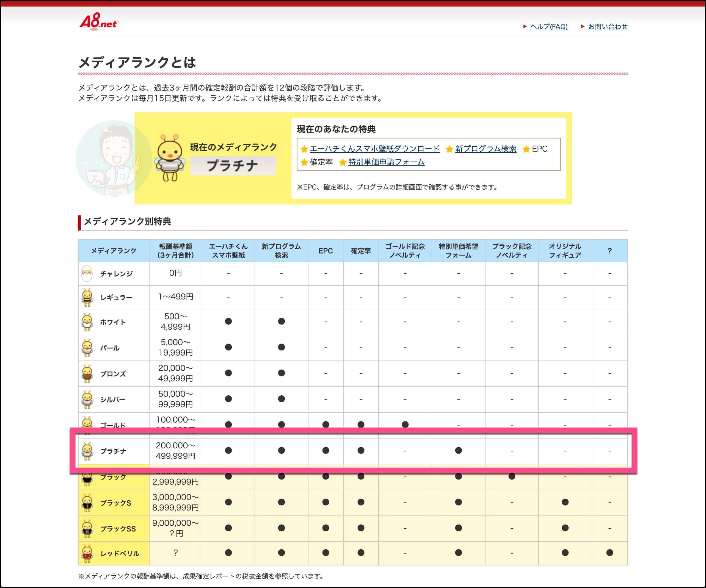Click the 1〜499円 amount cell
The image size is (706, 588).
point(175,297)
